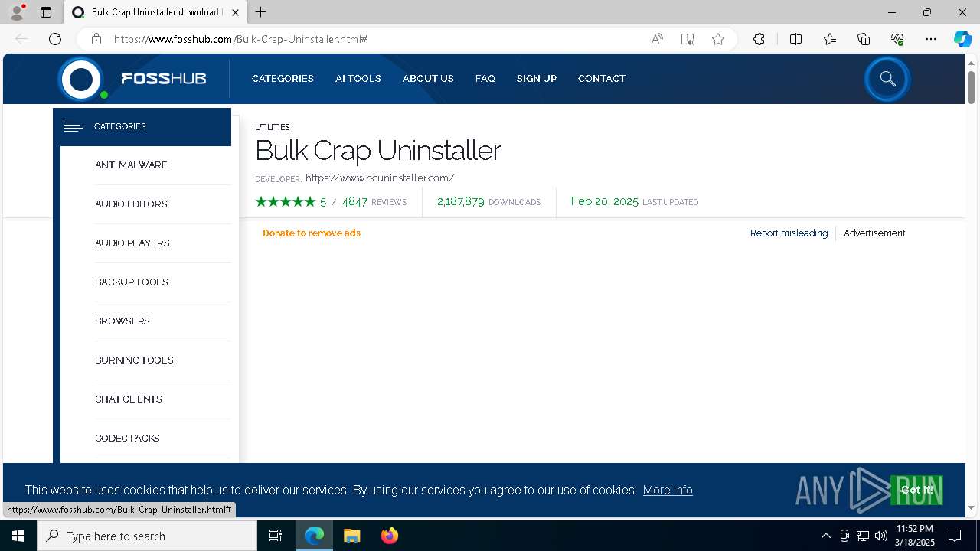Open the volume speaker tray icon
The height and width of the screenshot is (551, 980).
click(x=881, y=536)
